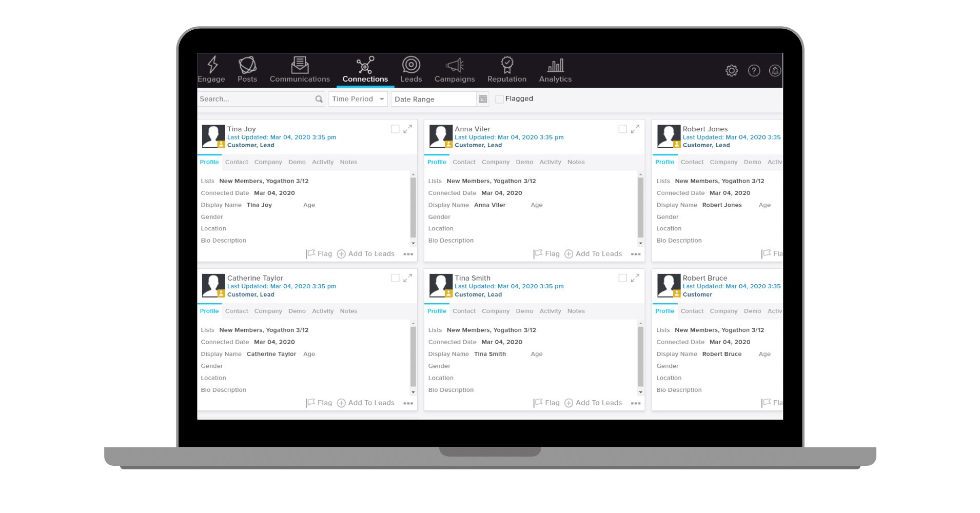Click the notifications bell icon
This screenshot has width=980, height=513.
coord(775,71)
